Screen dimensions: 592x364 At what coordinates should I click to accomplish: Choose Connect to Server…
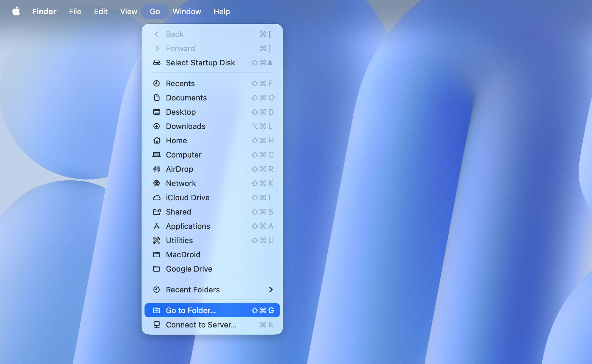(x=201, y=324)
